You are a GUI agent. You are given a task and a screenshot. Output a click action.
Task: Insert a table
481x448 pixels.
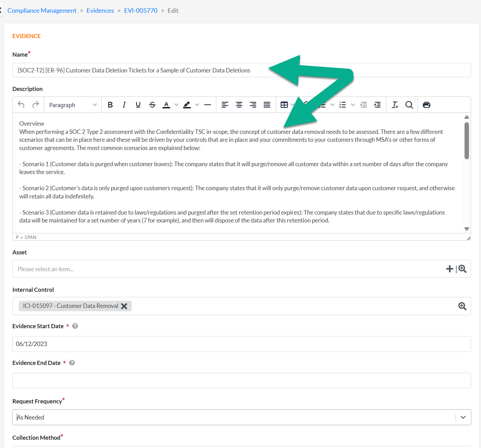284,105
